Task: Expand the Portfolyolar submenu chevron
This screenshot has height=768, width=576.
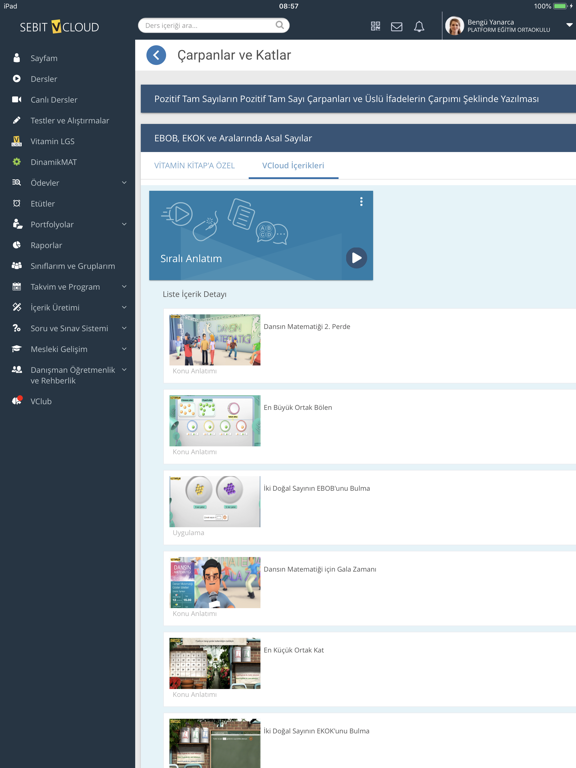Action: tap(124, 224)
